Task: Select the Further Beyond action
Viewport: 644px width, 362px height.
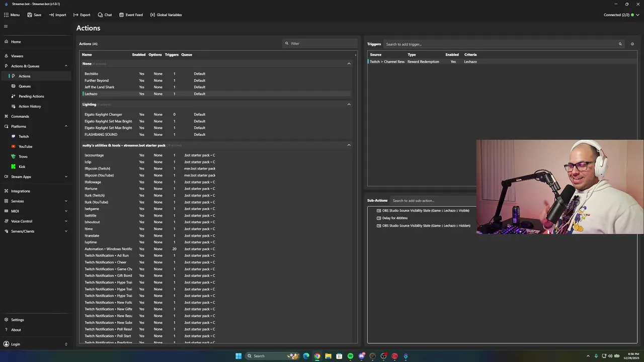Action: (216, 80)
